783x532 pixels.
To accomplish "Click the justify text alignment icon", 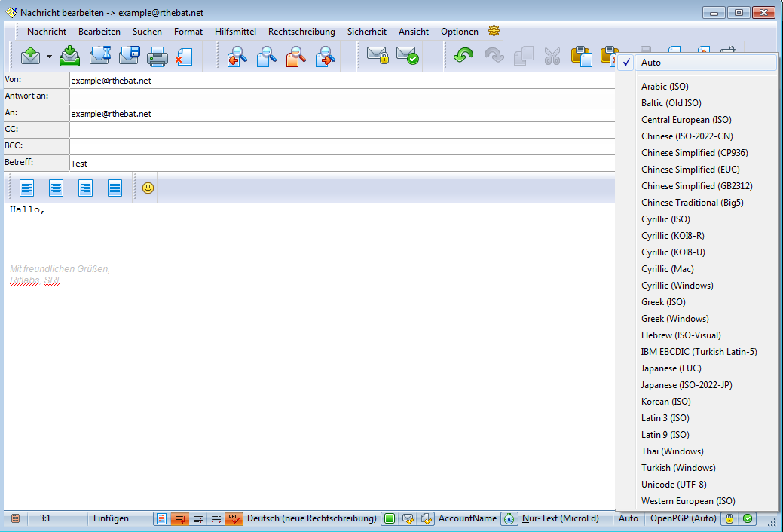I will coord(115,188).
